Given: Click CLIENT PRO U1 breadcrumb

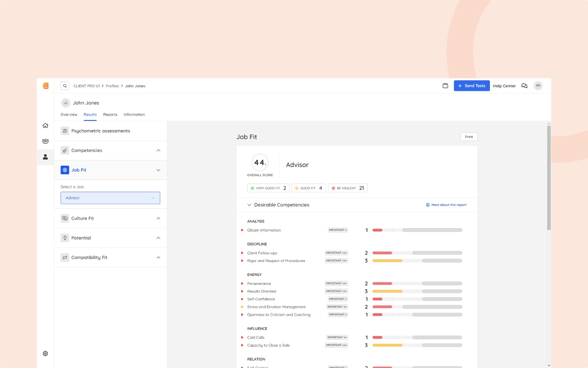Looking at the screenshot, I should point(87,86).
